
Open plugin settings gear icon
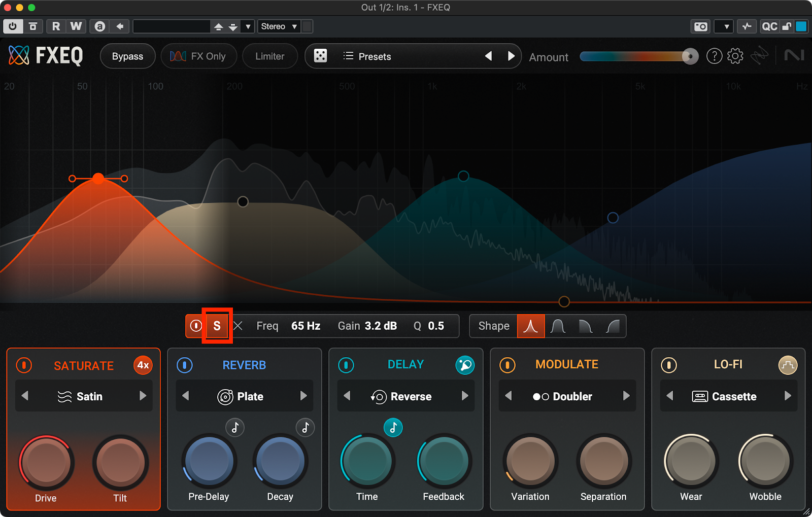click(735, 56)
